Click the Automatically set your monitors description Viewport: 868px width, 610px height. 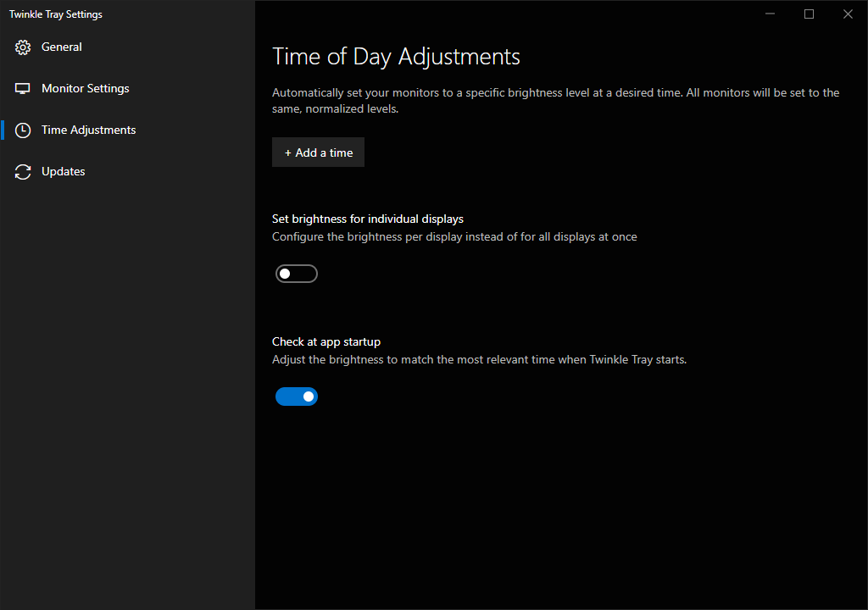[556, 101]
